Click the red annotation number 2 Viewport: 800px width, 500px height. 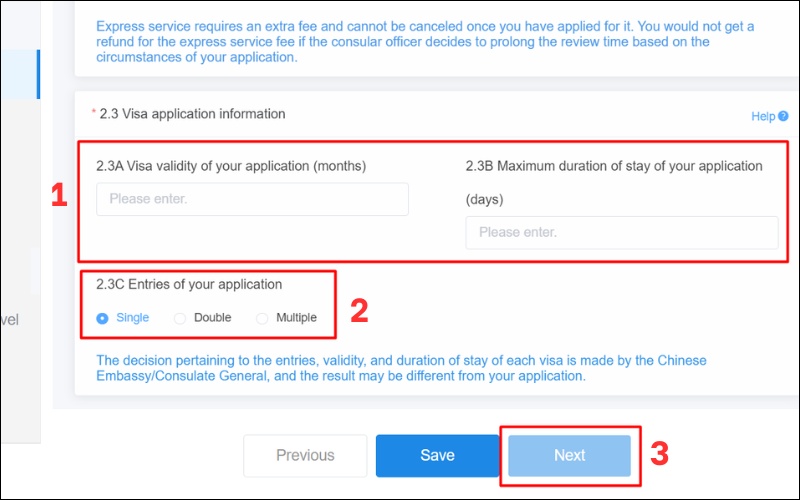click(x=359, y=309)
